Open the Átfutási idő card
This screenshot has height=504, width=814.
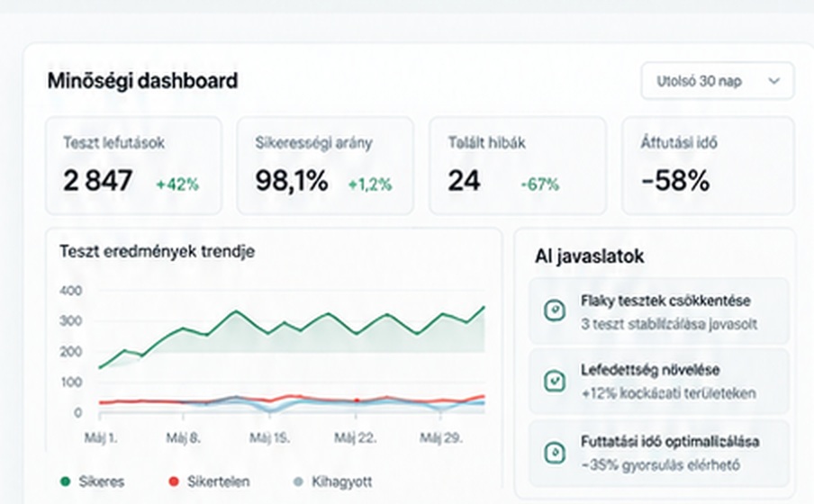click(x=708, y=166)
